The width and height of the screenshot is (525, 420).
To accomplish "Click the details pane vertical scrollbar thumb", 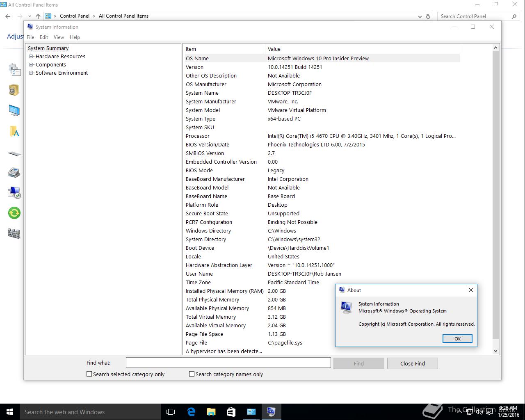I will click(x=495, y=195).
